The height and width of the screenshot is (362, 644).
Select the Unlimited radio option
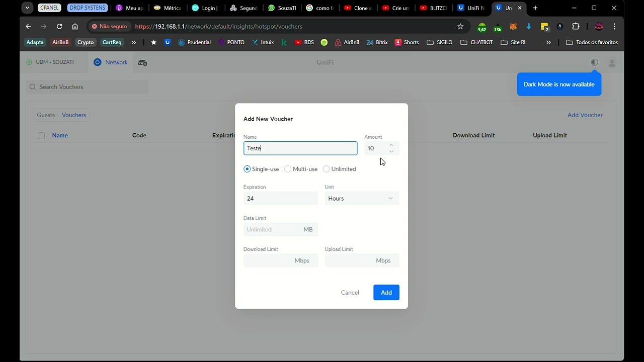coord(326,169)
